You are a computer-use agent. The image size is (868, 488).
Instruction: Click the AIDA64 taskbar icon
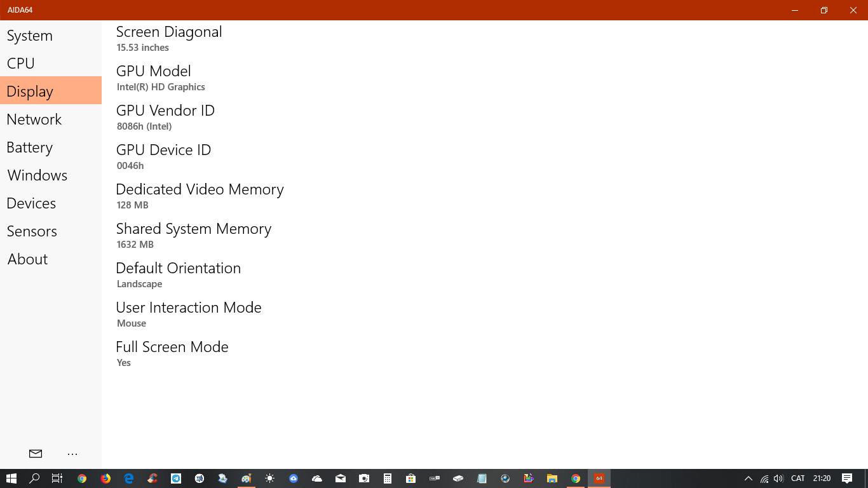click(x=599, y=478)
